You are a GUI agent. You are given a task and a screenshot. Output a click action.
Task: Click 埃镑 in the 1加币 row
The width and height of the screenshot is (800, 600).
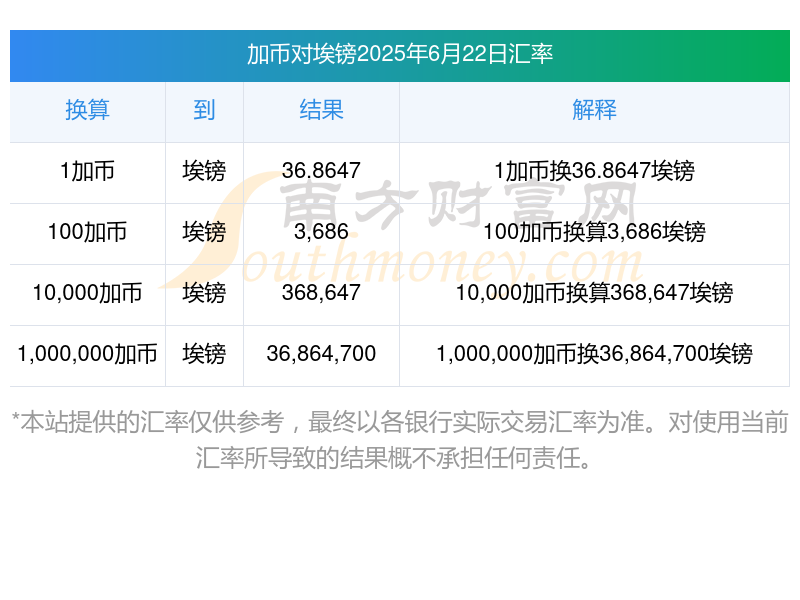[204, 171]
